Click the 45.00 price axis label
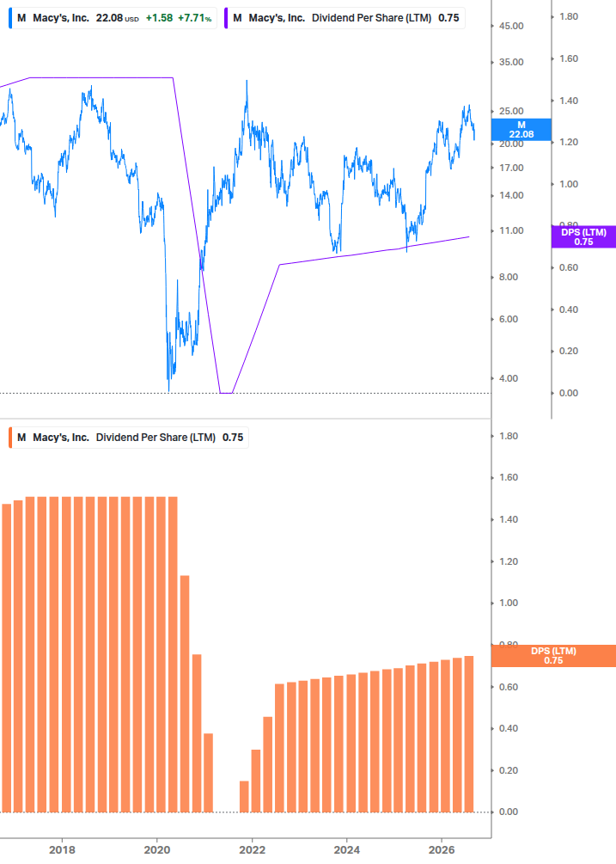Image resolution: width=616 pixels, height=864 pixels. click(x=511, y=26)
